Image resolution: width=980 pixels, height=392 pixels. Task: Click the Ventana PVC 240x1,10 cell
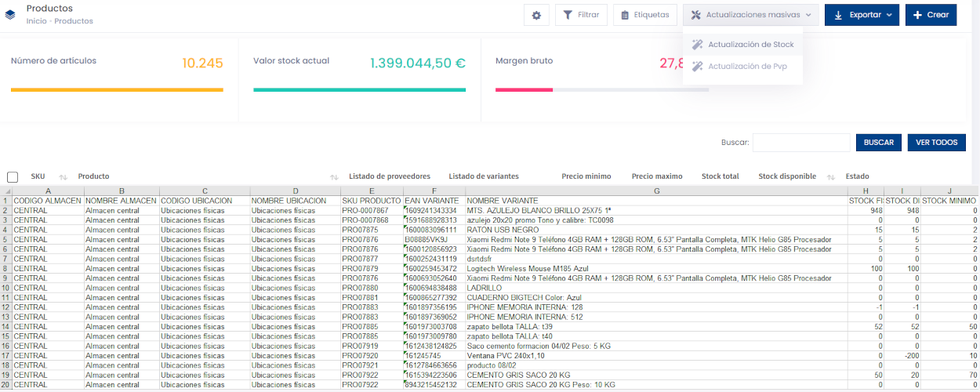656,355
